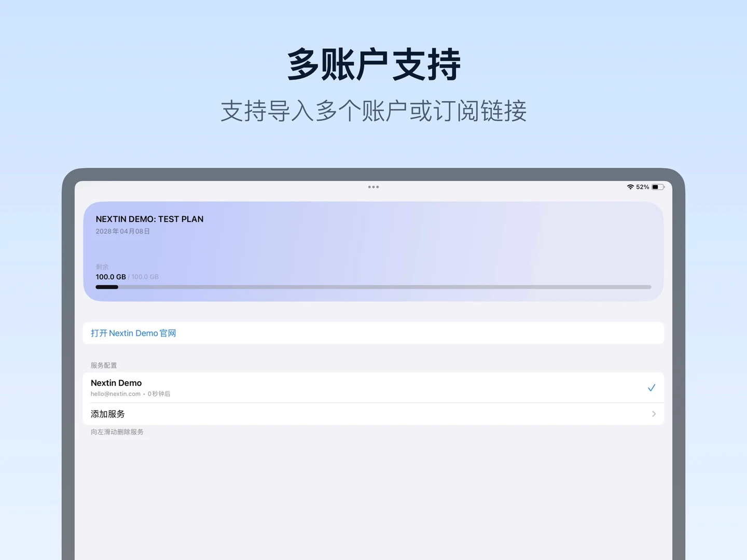Open the NEXTIN DEMO: TEST PLAN card

tap(374, 251)
